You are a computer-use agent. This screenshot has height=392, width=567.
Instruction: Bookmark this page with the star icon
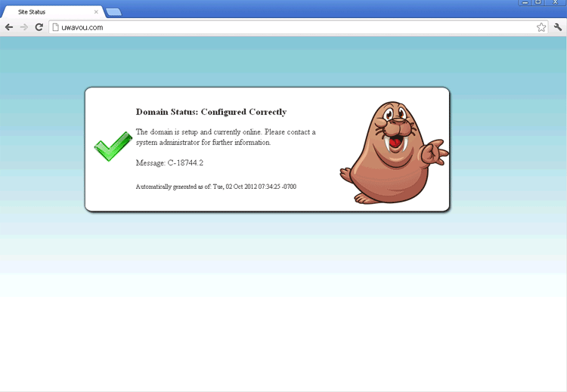coord(541,27)
